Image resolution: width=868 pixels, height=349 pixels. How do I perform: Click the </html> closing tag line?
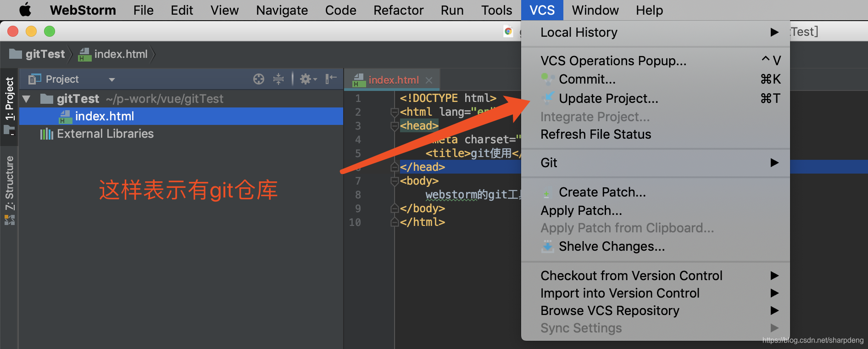[422, 222]
